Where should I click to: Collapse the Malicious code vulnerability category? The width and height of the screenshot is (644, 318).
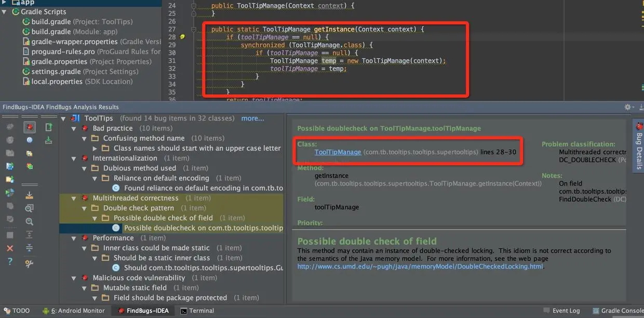click(x=74, y=278)
